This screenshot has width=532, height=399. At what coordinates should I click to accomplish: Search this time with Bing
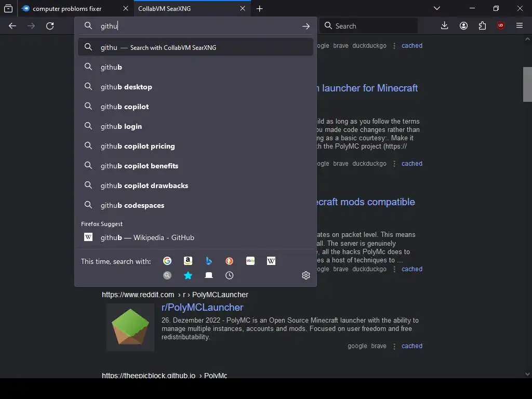(x=209, y=261)
